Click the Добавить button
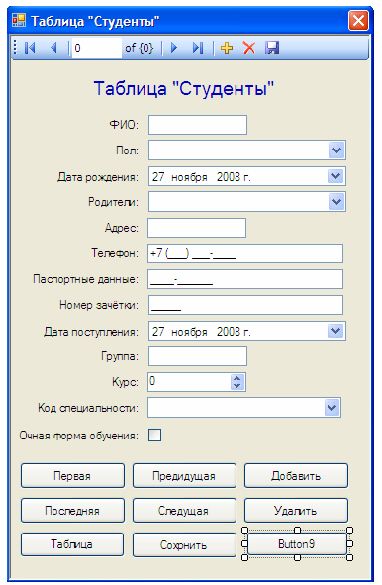Image resolution: width=382 pixels, height=585 pixels. tap(296, 476)
